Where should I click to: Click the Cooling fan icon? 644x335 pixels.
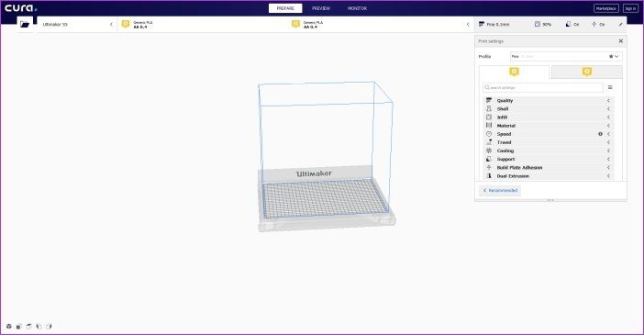coord(489,151)
